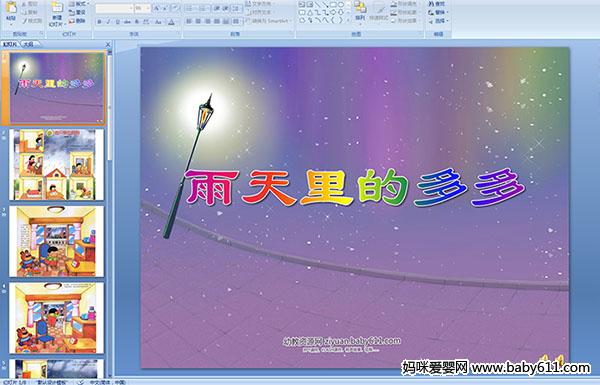The width and height of the screenshot is (600, 385).
Task: Toggle Italic formatting
Action: [x=108, y=22]
